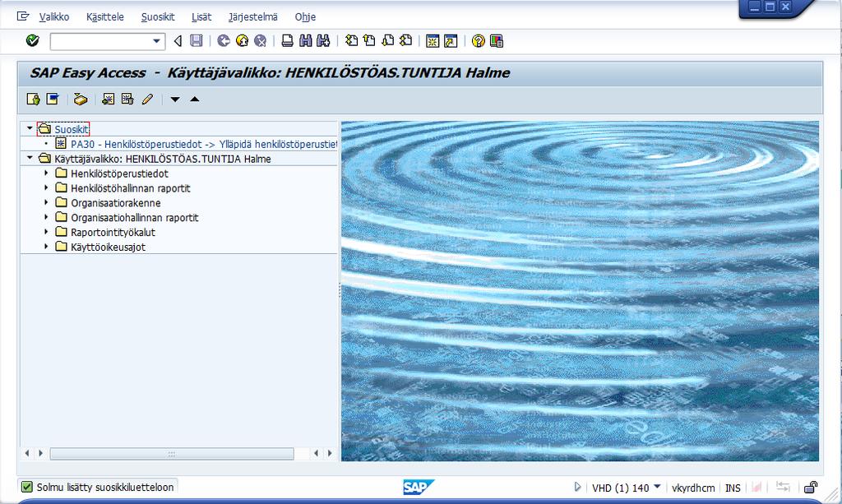Open the Järjestelmä menu
The image size is (842, 504).
click(x=253, y=16)
